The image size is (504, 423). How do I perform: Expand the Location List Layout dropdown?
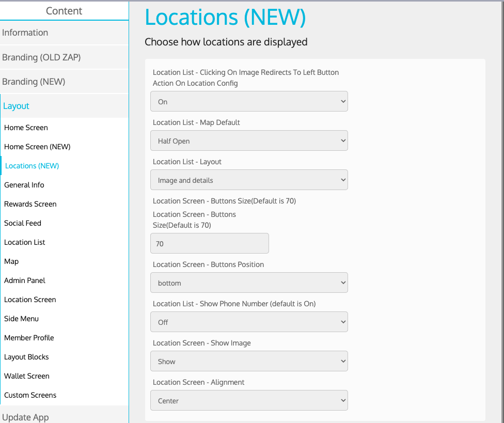249,180
